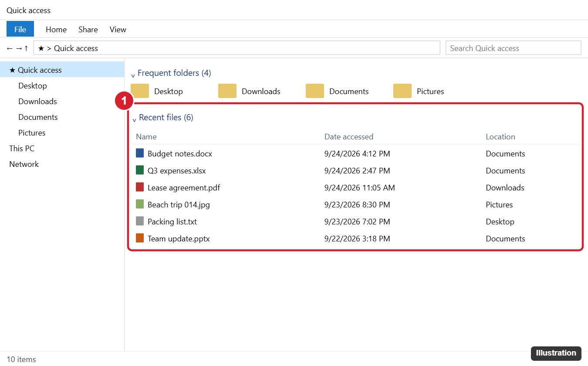Click the Desktop folder icon in Frequent folders
Image resolution: width=588 pixels, height=366 pixels.
pos(140,91)
